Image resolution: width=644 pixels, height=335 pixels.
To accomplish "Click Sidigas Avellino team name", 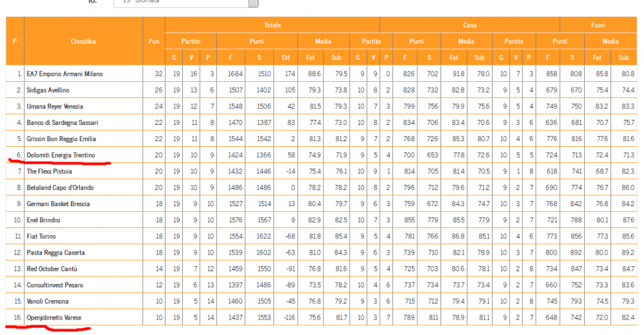I will 48,90.
